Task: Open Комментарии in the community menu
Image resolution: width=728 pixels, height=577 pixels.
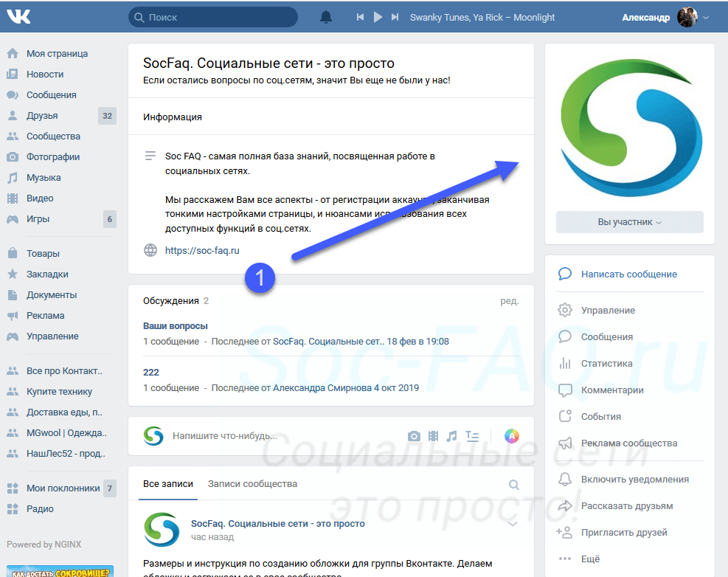Action: point(612,390)
